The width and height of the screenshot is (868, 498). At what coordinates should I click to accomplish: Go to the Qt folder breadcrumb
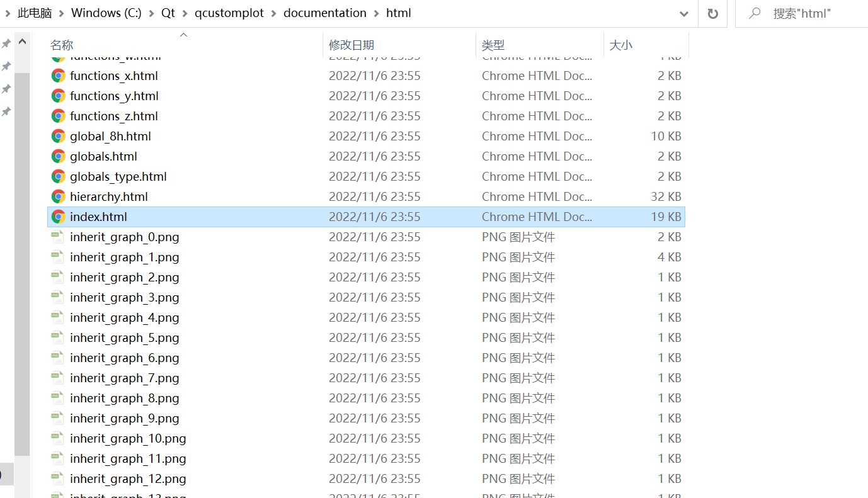(168, 13)
